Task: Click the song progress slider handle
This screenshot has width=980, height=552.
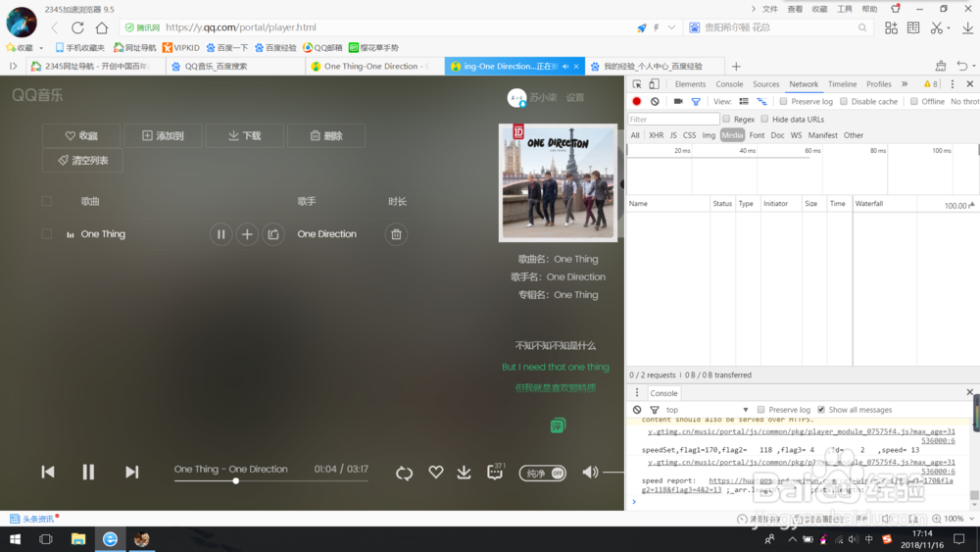Action: click(x=235, y=480)
